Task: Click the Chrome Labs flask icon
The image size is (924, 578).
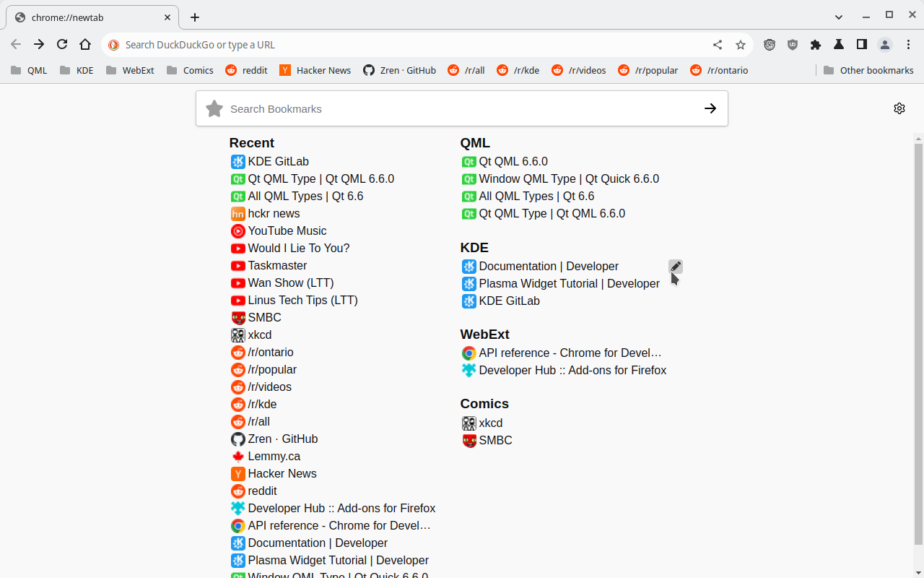Action: coord(839,44)
